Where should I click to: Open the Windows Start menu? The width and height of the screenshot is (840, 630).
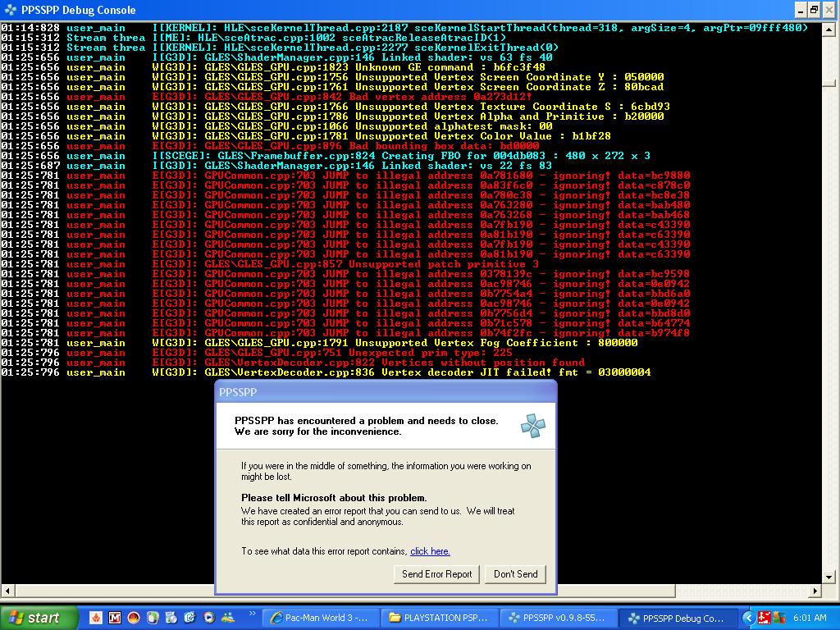[x=39, y=618]
